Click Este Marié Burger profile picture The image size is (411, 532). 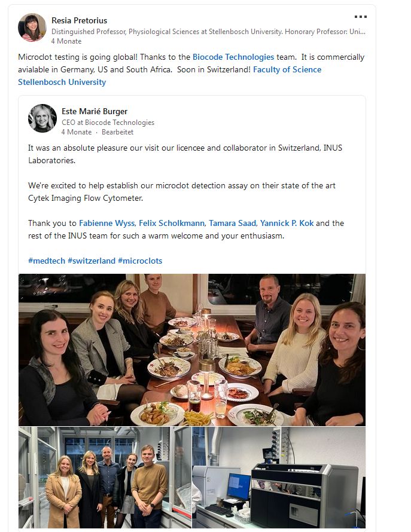pyautogui.click(x=42, y=118)
